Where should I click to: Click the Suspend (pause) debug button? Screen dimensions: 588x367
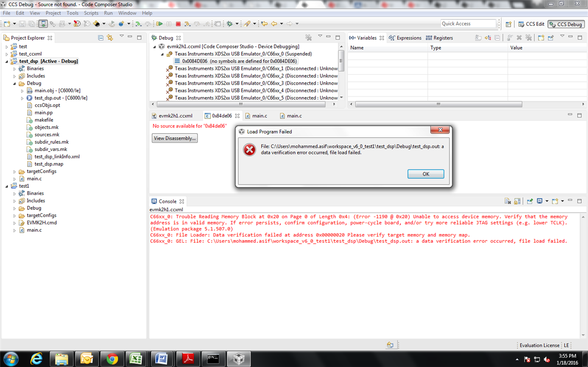click(169, 23)
